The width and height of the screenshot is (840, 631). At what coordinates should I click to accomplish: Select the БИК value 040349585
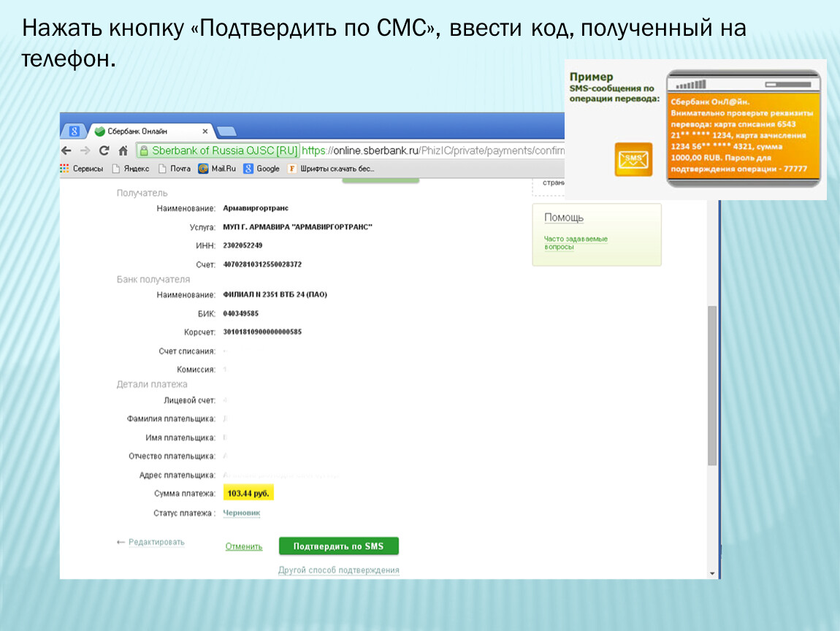coord(240,313)
